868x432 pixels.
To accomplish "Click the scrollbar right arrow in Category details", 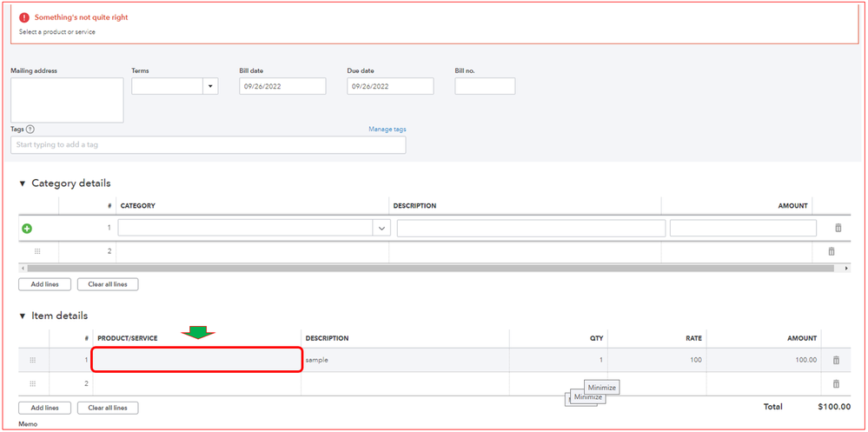I will 846,268.
